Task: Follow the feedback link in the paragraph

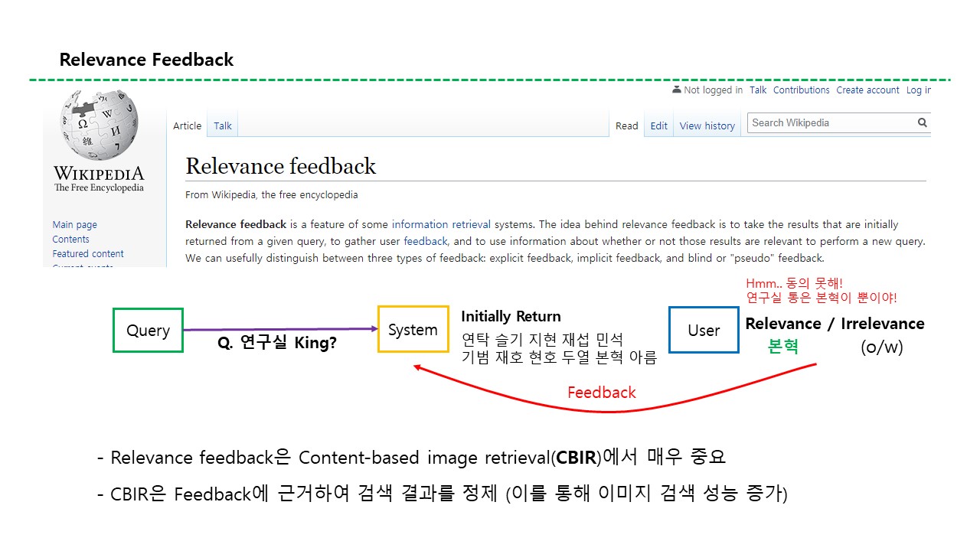Action: [426, 241]
